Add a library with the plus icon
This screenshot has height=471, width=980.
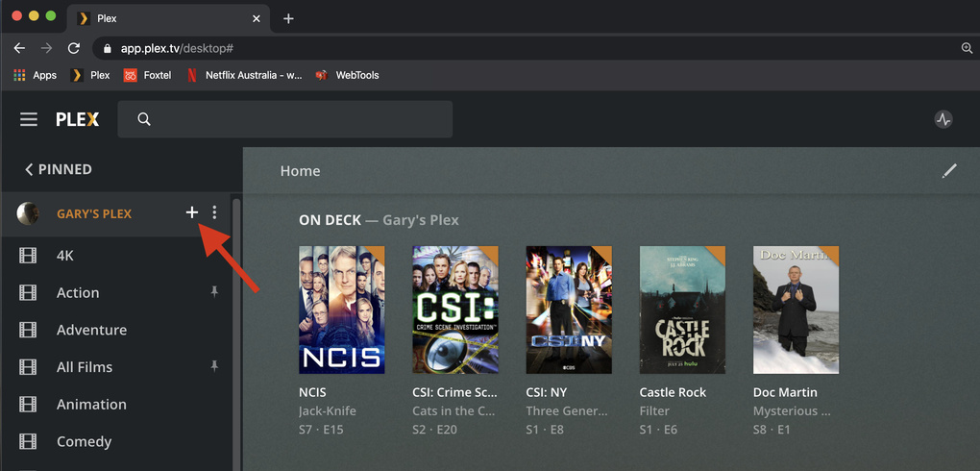point(192,212)
